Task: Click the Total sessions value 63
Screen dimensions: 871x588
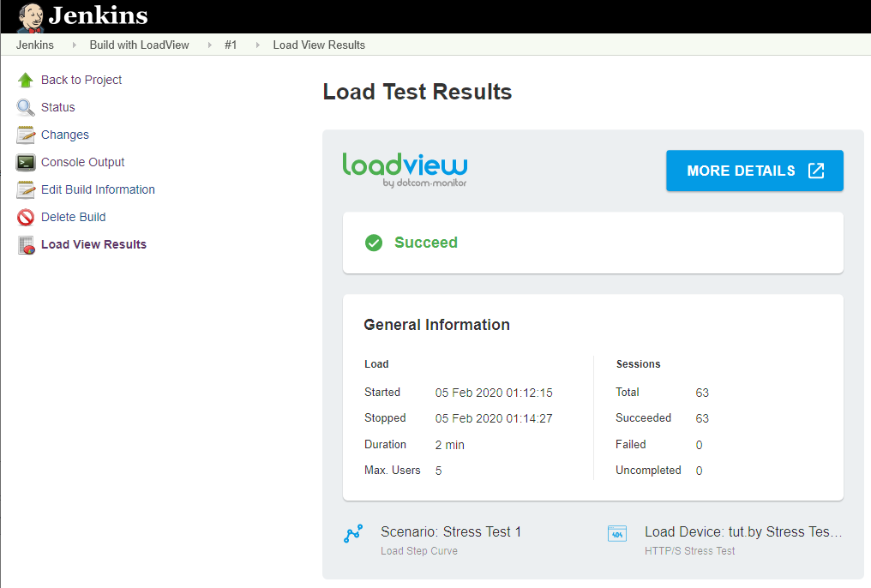Action: [702, 393]
